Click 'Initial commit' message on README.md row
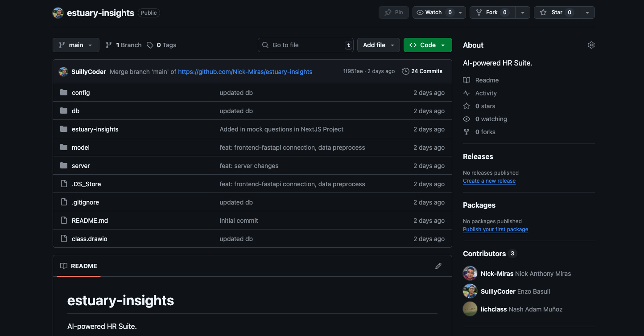Viewport: 644px width, 336px height. point(239,221)
